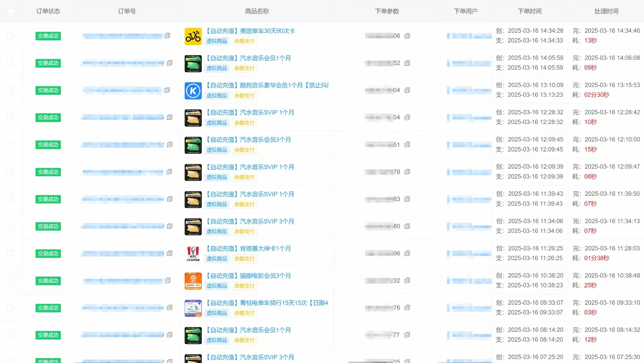Copy order parameter ending in 96
Image resolution: width=644 pixels, height=363 pixels.
tap(407, 253)
